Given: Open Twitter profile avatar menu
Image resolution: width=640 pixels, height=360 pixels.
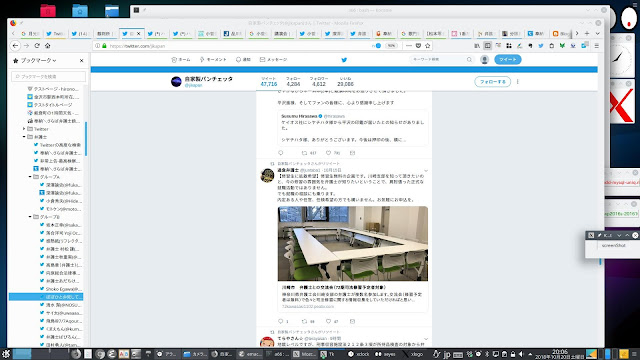Looking at the screenshot, I should (x=484, y=60).
